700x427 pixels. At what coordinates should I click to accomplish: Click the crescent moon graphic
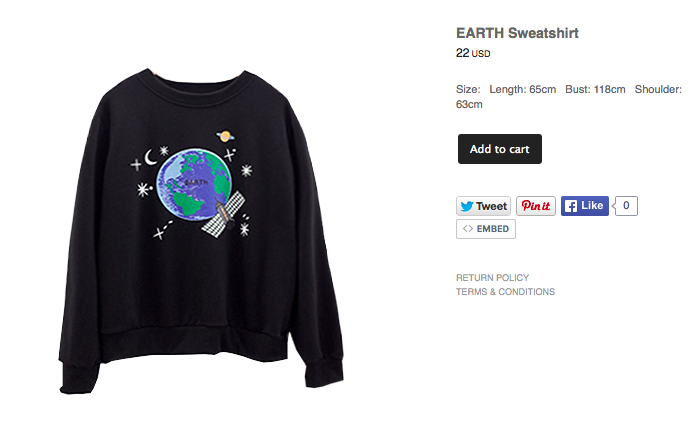pos(150,157)
